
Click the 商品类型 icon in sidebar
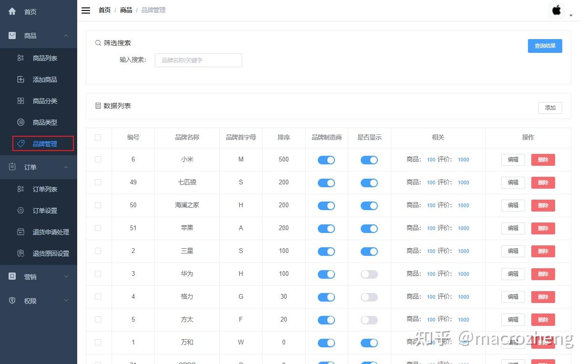tap(20, 122)
